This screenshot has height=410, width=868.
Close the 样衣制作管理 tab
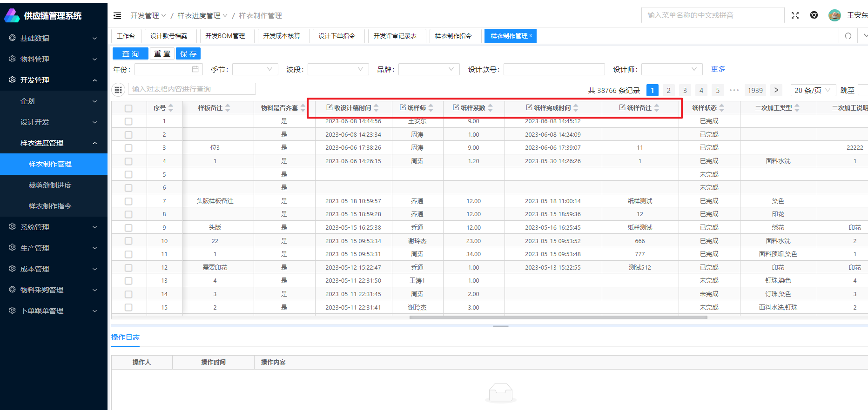[x=531, y=36]
